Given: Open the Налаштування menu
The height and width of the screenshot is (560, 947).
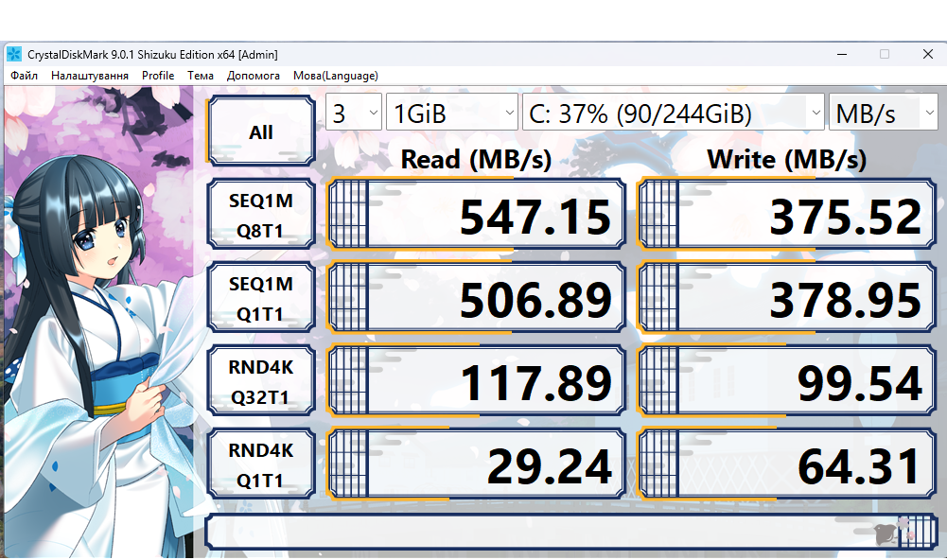Looking at the screenshot, I should point(89,76).
